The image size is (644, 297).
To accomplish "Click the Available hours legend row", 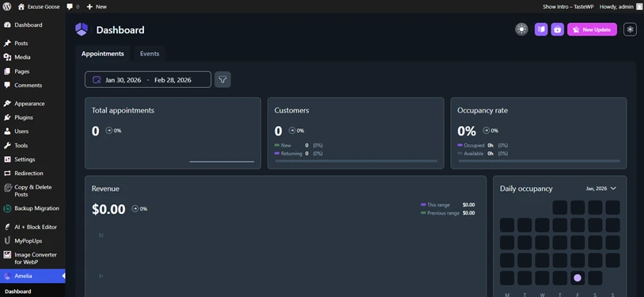I will click(483, 154).
